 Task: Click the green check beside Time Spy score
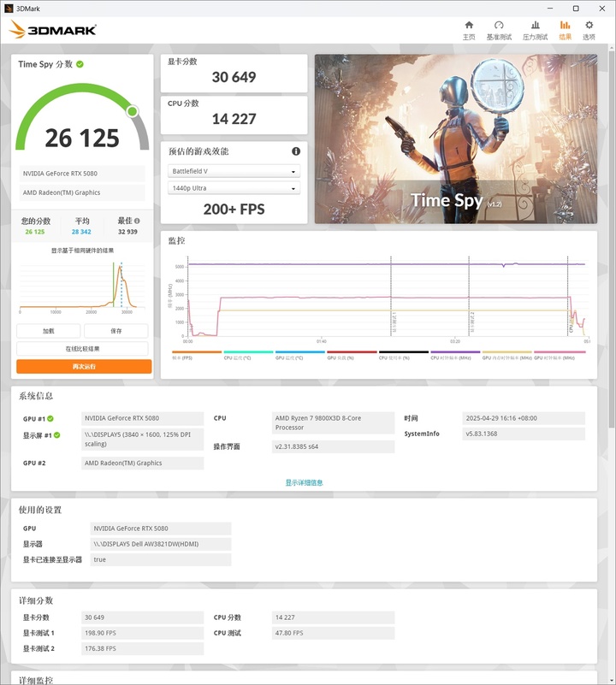click(x=80, y=64)
